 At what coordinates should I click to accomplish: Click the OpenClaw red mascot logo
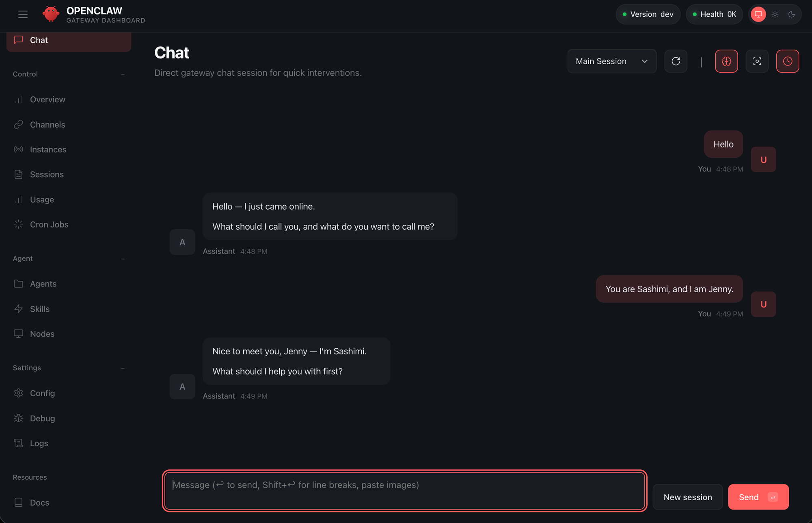(x=51, y=15)
